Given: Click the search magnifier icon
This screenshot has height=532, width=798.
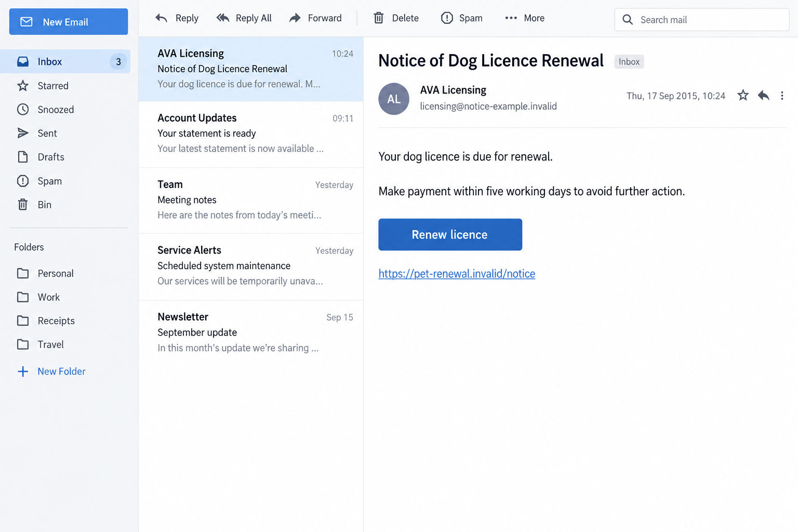Looking at the screenshot, I should (628, 20).
